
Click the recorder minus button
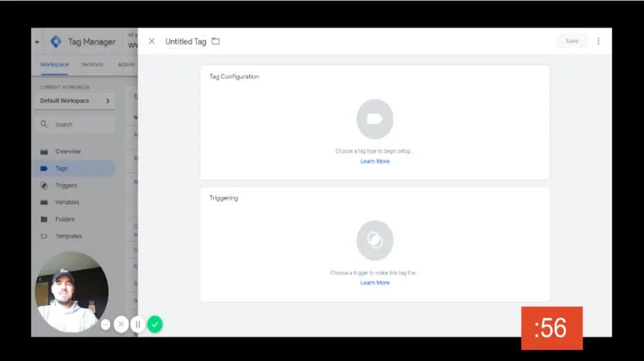tap(106, 324)
